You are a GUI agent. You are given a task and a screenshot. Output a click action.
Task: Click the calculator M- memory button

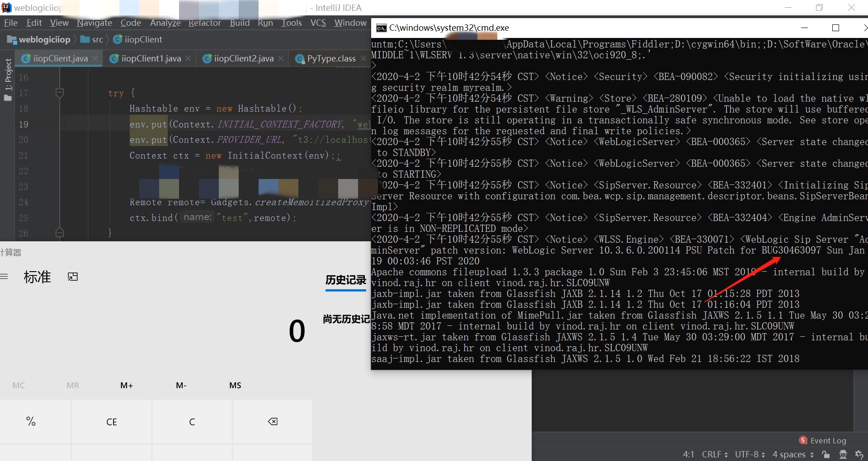pyautogui.click(x=181, y=385)
